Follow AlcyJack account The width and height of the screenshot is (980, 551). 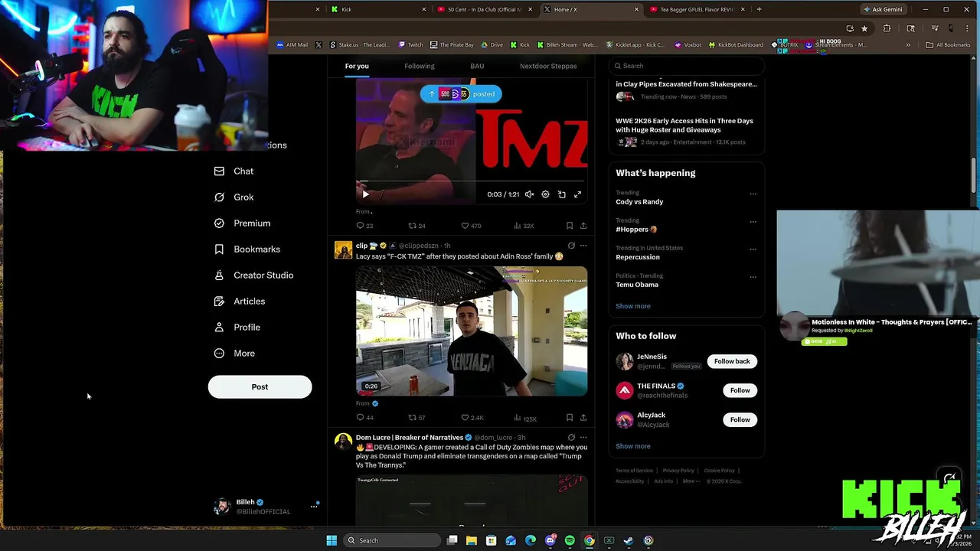click(740, 419)
